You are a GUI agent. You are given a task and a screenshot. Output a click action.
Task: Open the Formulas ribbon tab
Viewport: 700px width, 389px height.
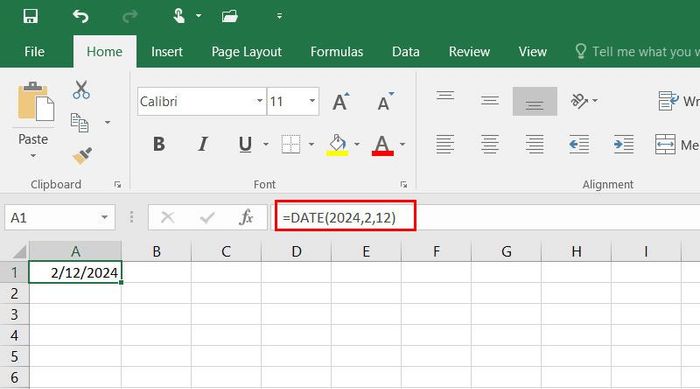(337, 52)
